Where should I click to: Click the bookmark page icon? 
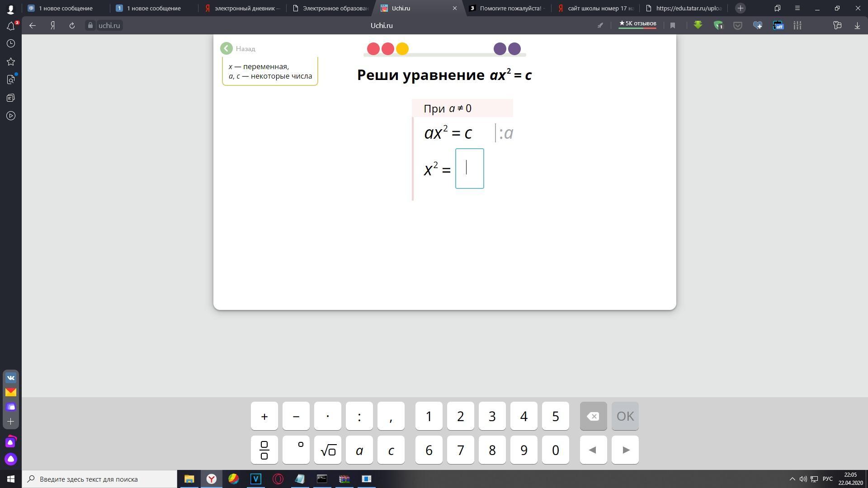tap(673, 26)
